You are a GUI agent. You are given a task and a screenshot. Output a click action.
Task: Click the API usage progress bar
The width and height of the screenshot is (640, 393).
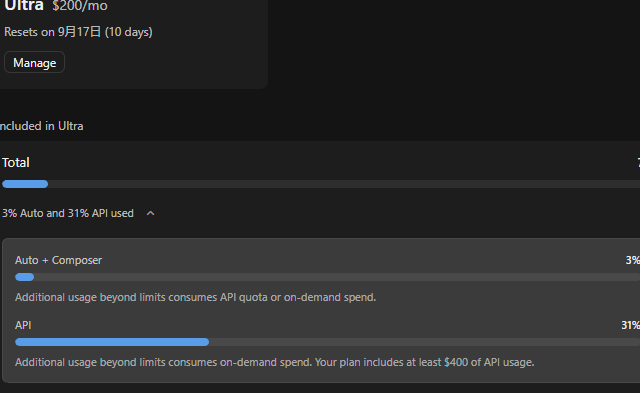pos(327,342)
